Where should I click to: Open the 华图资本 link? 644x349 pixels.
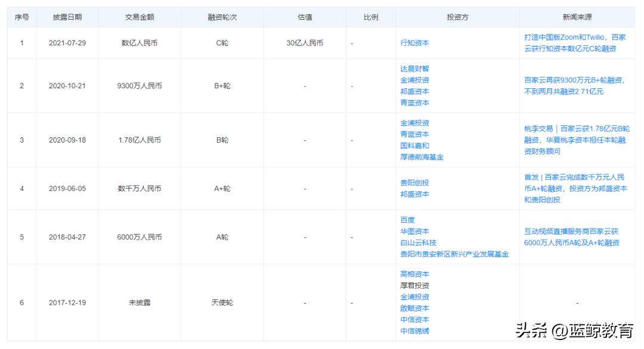[415, 231]
